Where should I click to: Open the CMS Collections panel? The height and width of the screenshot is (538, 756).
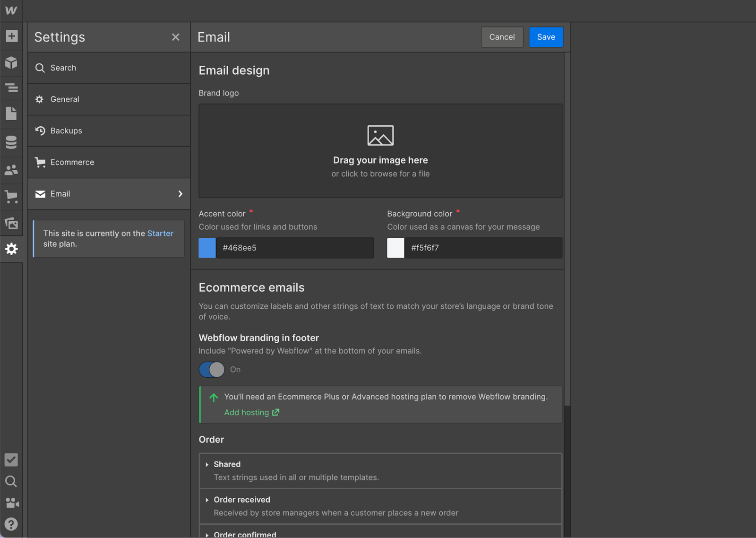pos(11,142)
